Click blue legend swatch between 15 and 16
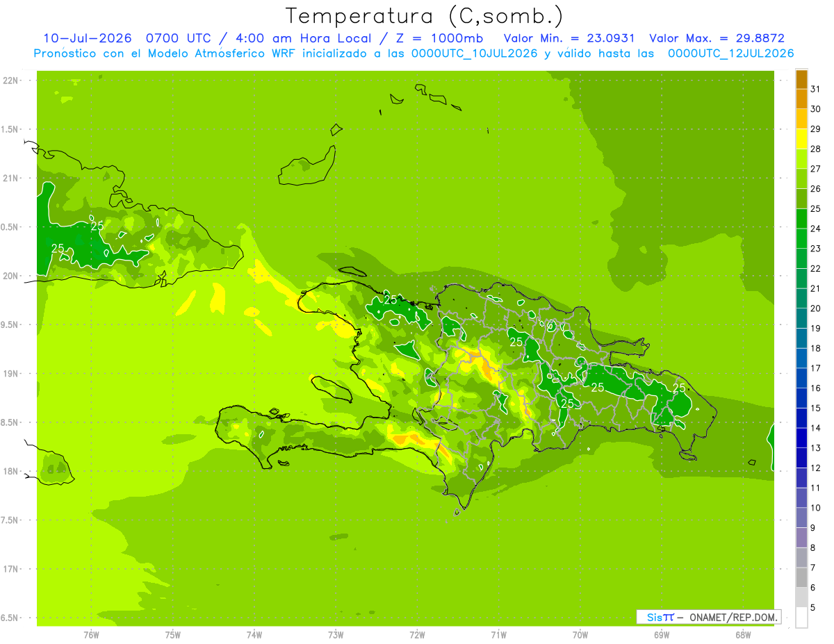This screenshot has width=834, height=644. (801, 398)
